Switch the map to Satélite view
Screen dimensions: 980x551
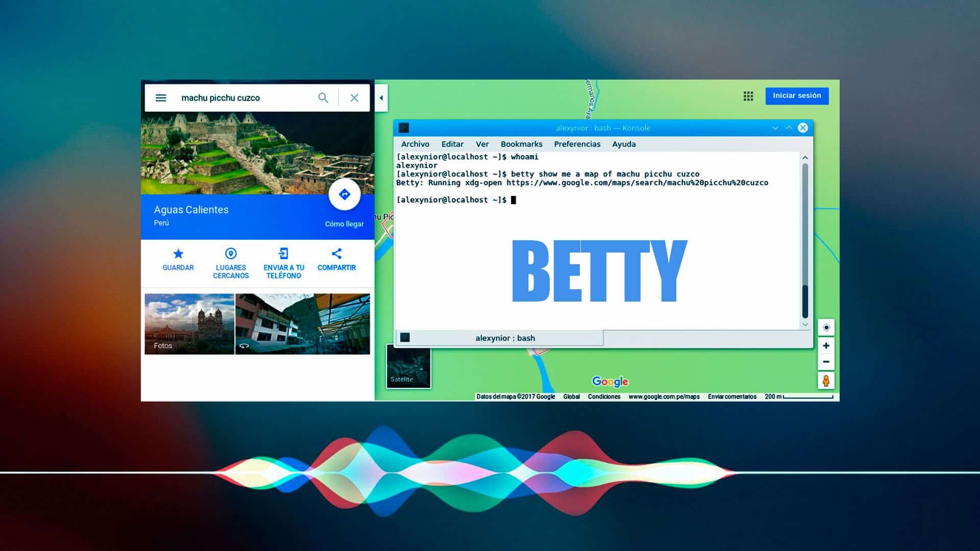[408, 367]
